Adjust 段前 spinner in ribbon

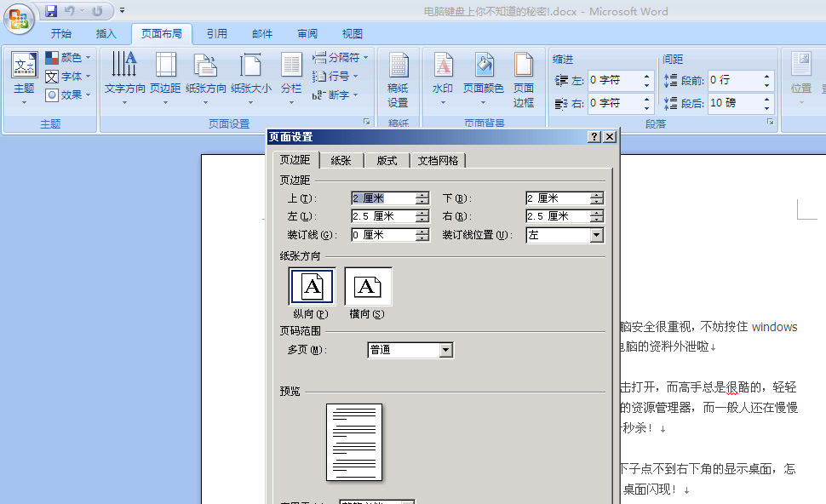point(767,81)
